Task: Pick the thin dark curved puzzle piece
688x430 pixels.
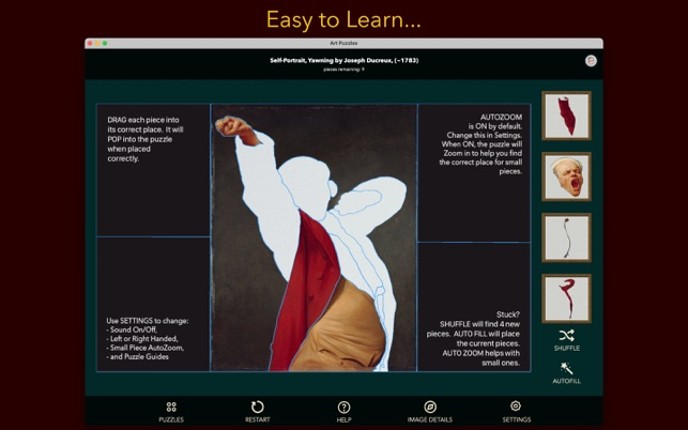Action: pyautogui.click(x=567, y=238)
